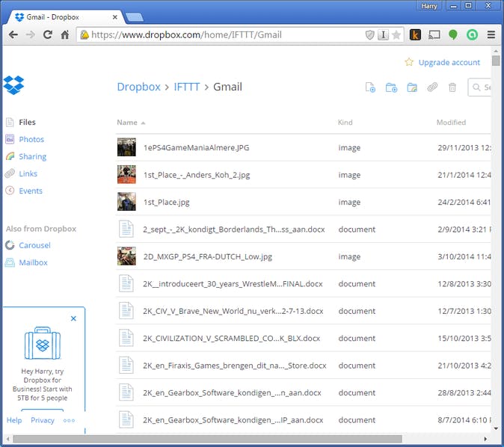The width and height of the screenshot is (504, 447).
Task: Open Files in the sidebar
Action: (x=27, y=122)
